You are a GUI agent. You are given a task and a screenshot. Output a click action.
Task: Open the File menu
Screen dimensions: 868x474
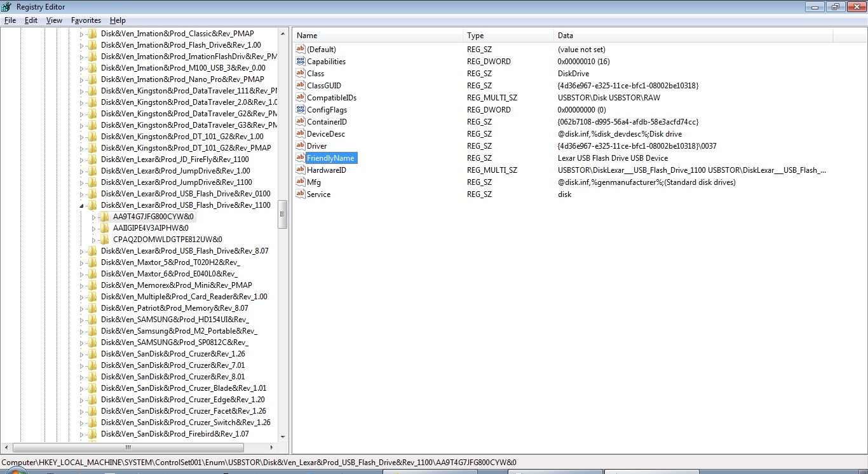(x=10, y=20)
